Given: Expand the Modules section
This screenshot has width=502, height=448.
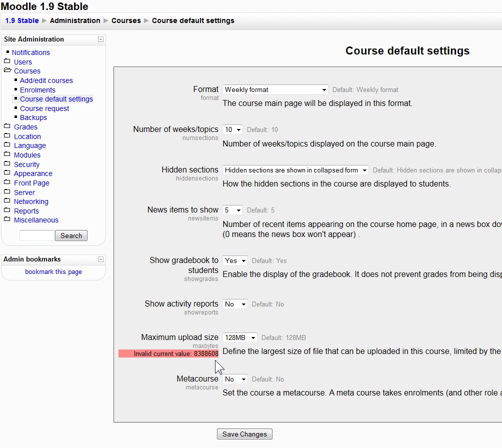Looking at the screenshot, I should [x=27, y=155].
